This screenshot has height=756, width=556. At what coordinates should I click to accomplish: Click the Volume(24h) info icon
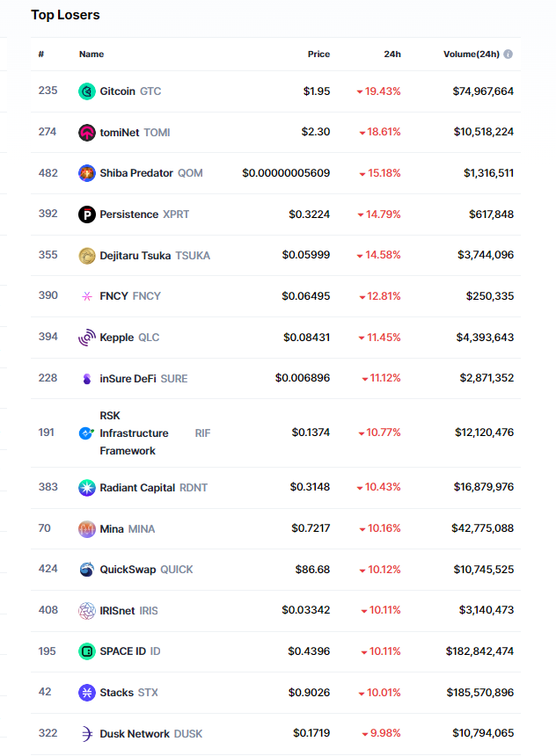pyautogui.click(x=508, y=55)
